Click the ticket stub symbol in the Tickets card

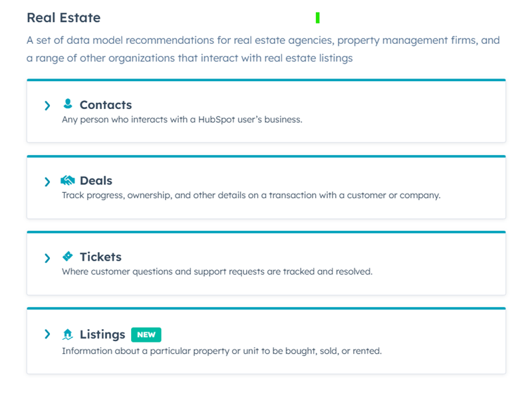click(67, 256)
